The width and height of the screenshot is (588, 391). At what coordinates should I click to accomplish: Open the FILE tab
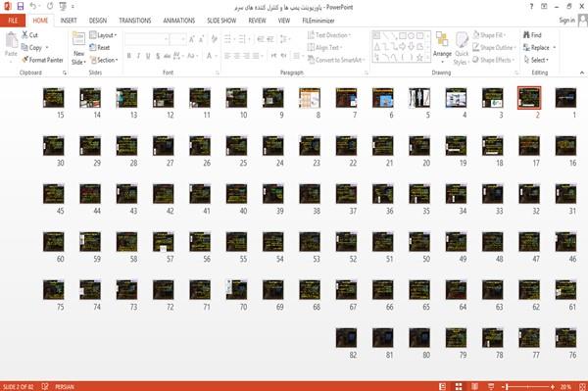13,21
